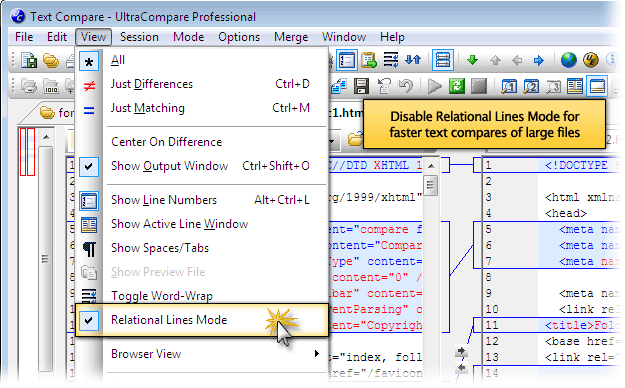Click the left pane scrollbar up arrow
Screen dimensions: 625x388
point(431,165)
